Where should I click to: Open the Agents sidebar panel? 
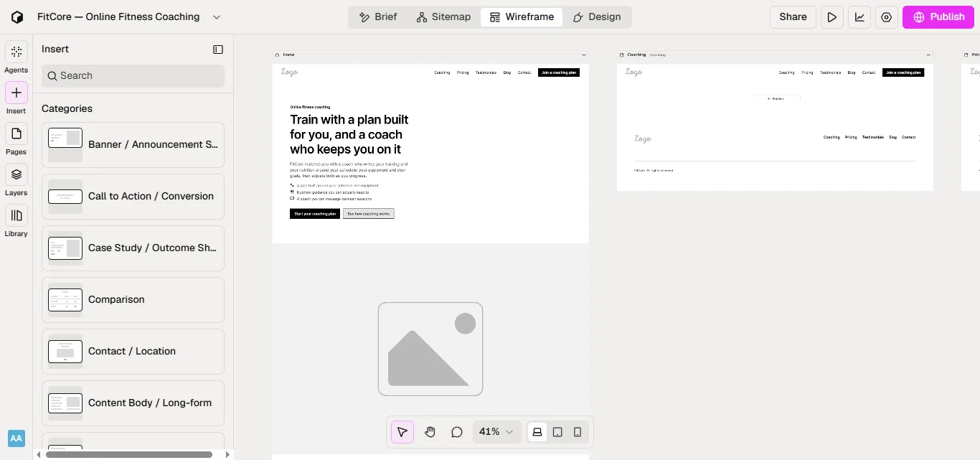point(16,52)
